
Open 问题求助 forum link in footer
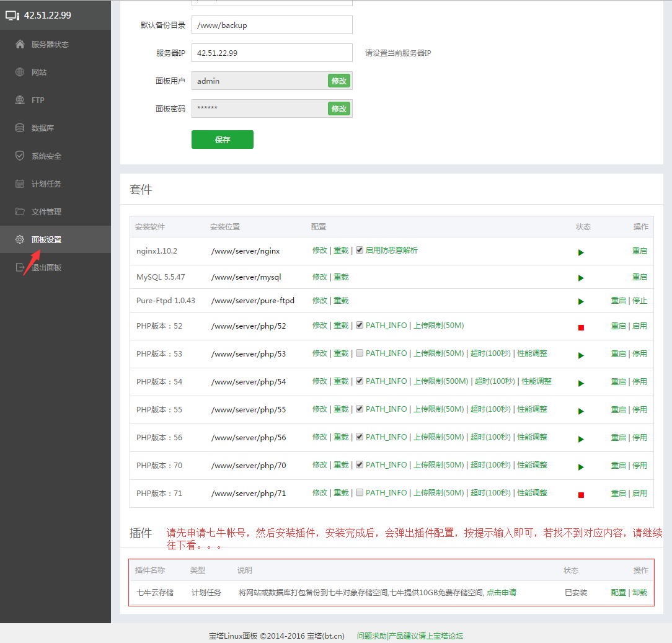click(410, 636)
